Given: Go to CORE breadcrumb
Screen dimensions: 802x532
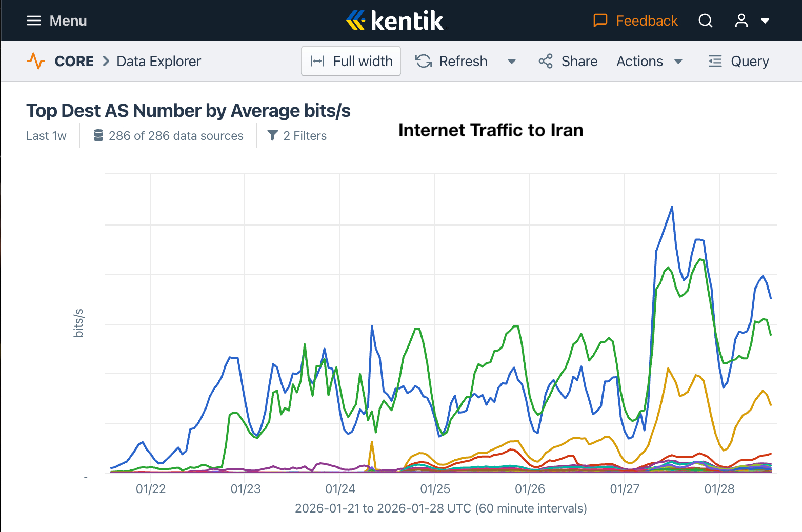Looking at the screenshot, I should click(74, 62).
